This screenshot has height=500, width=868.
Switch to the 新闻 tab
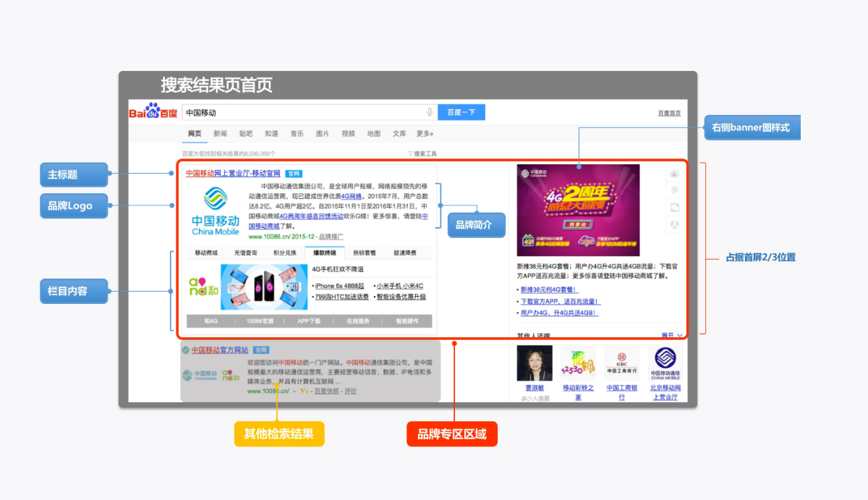(220, 134)
